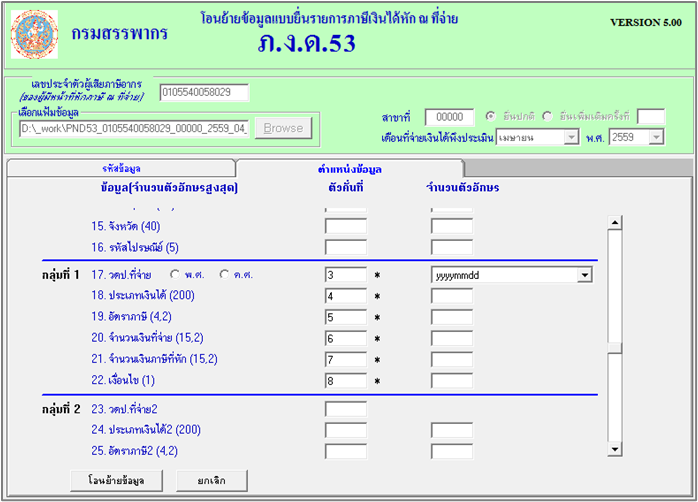
Task: Click delimiter field for 20. จำนวนเงินที่จ่าย
Action: (x=346, y=339)
